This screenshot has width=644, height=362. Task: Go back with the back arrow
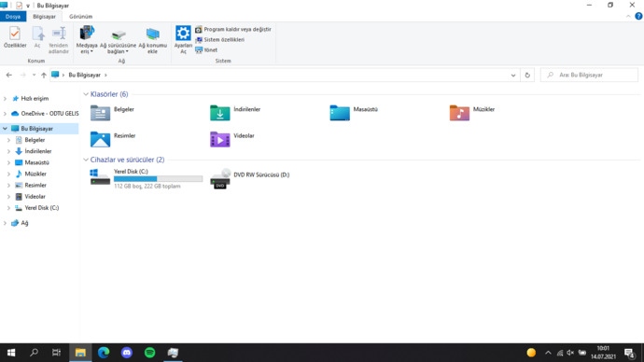9,76
